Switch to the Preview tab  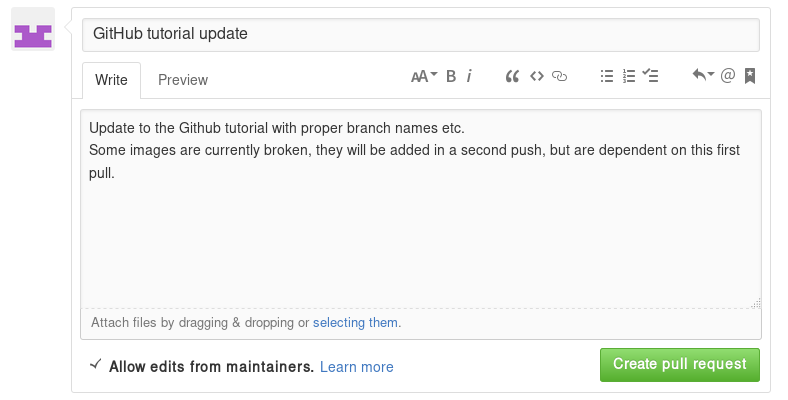183,80
